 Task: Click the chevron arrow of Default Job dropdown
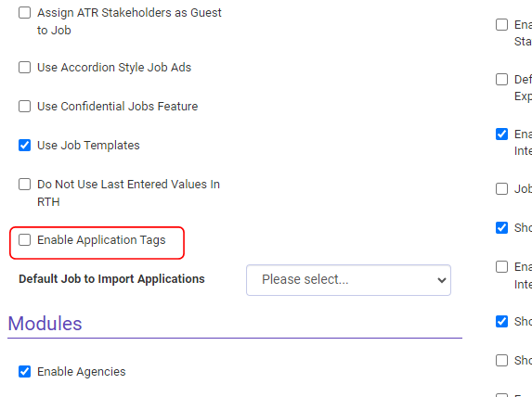[441, 280]
